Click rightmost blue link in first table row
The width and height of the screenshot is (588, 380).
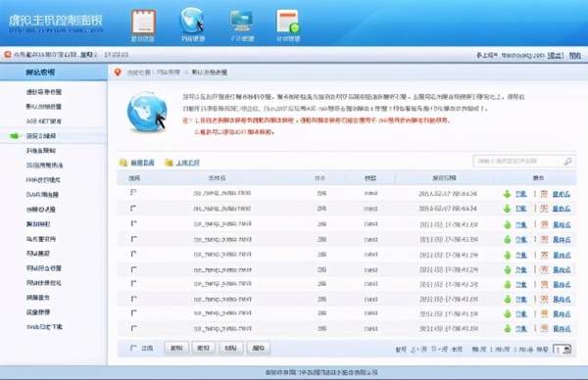[562, 194]
